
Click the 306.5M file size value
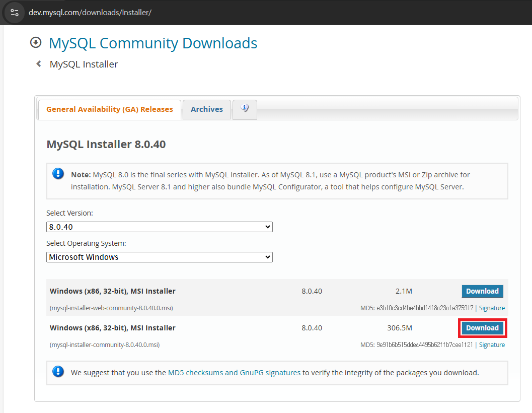point(400,328)
